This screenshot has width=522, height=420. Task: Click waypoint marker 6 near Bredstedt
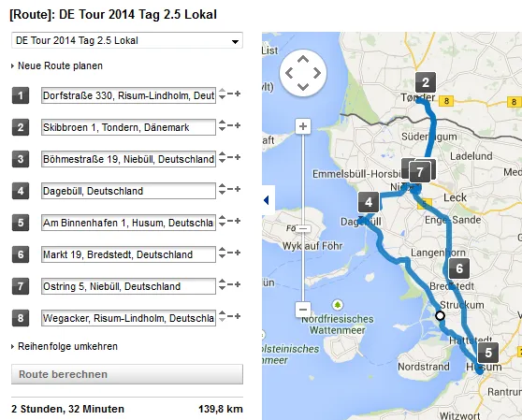pyautogui.click(x=459, y=268)
